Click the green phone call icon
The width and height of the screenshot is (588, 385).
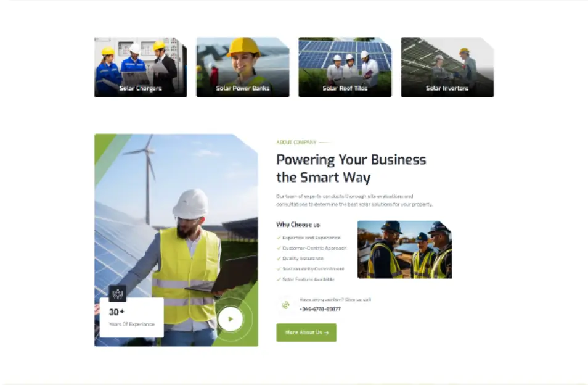[286, 305]
